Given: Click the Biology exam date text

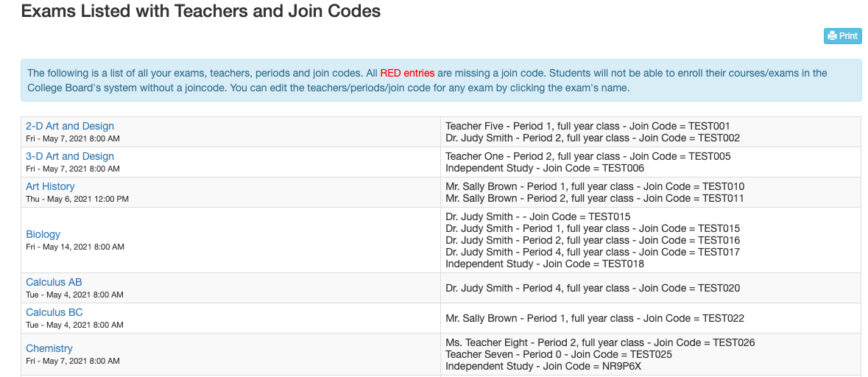Looking at the screenshot, I should (x=75, y=247).
